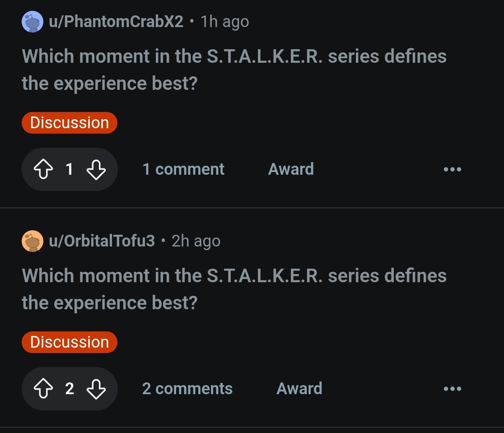Open more options on OrbitalTofu3's post
Image resolution: width=504 pixels, height=433 pixels.
tap(452, 389)
